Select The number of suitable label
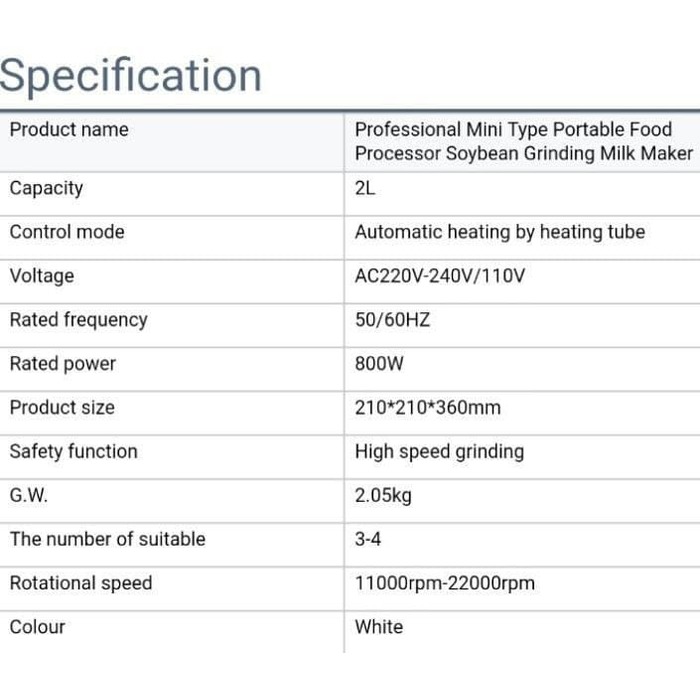 107,539
